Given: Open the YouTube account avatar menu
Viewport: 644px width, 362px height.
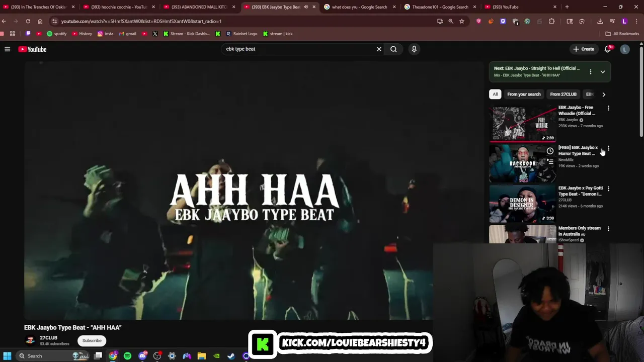Looking at the screenshot, I should pyautogui.click(x=625, y=49).
